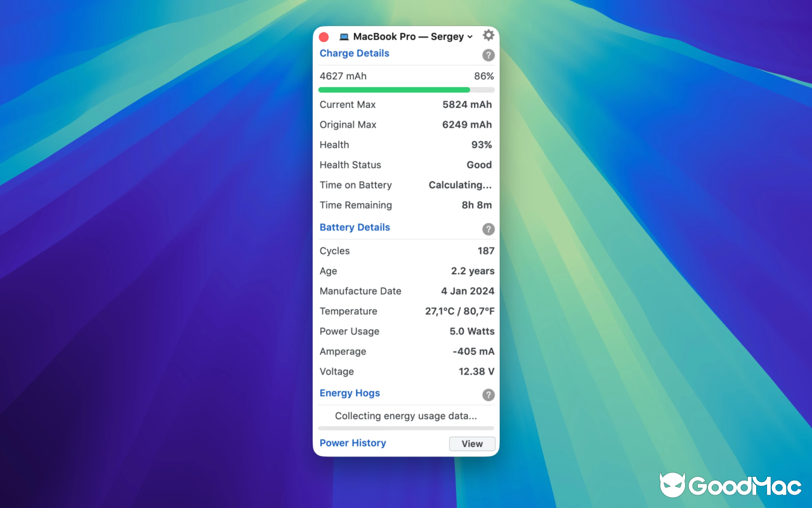Click the energy data collection progress bar

click(406, 427)
